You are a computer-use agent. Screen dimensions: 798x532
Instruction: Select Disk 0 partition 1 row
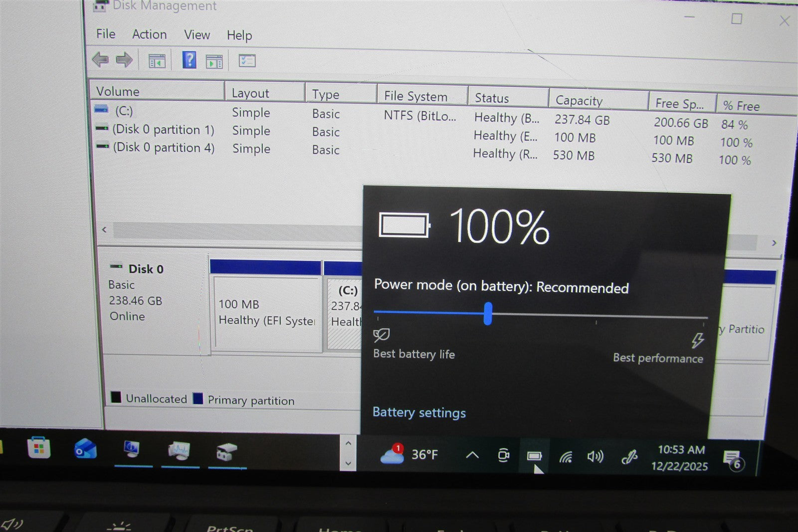tap(165, 130)
